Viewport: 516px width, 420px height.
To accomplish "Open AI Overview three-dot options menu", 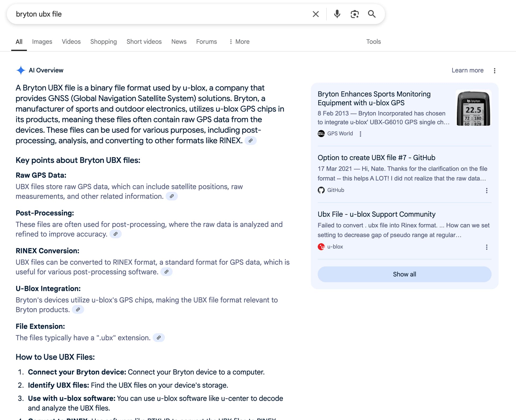I will click(x=494, y=70).
